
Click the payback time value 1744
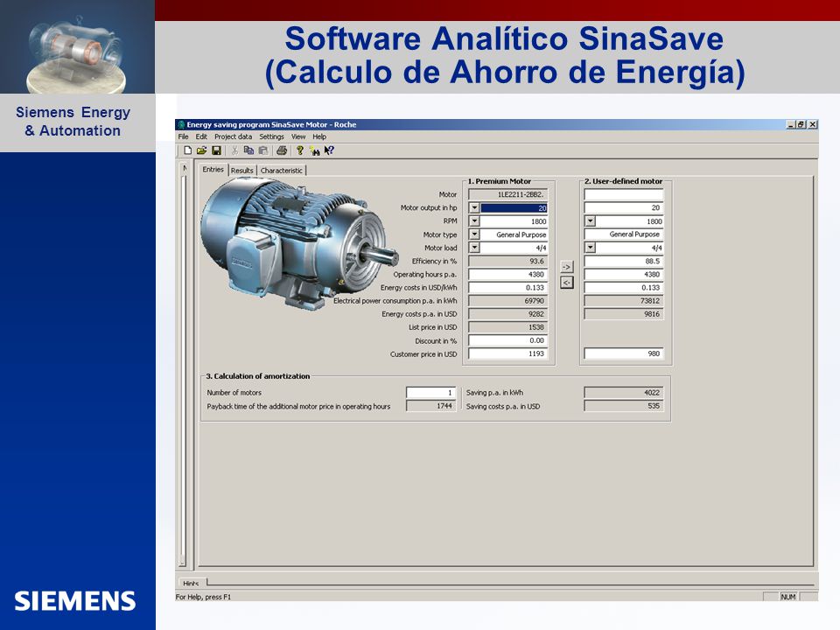point(431,406)
